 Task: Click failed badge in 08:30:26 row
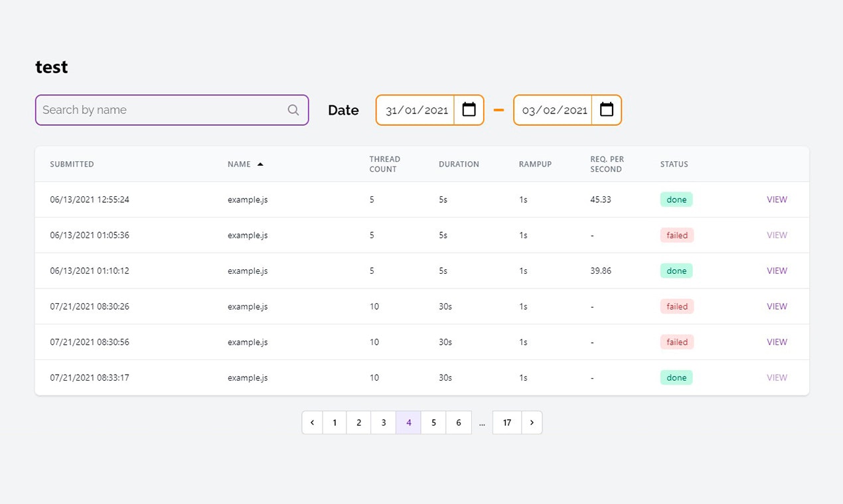point(677,306)
